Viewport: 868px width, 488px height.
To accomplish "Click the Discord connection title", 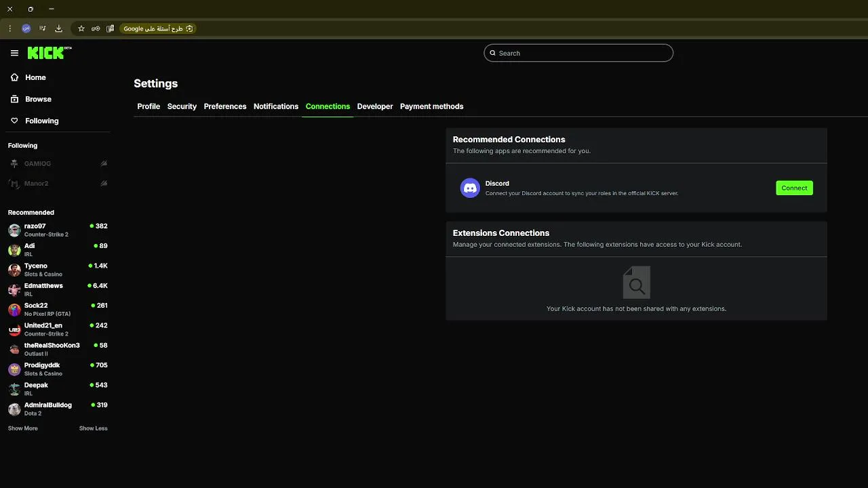I will pos(497,184).
